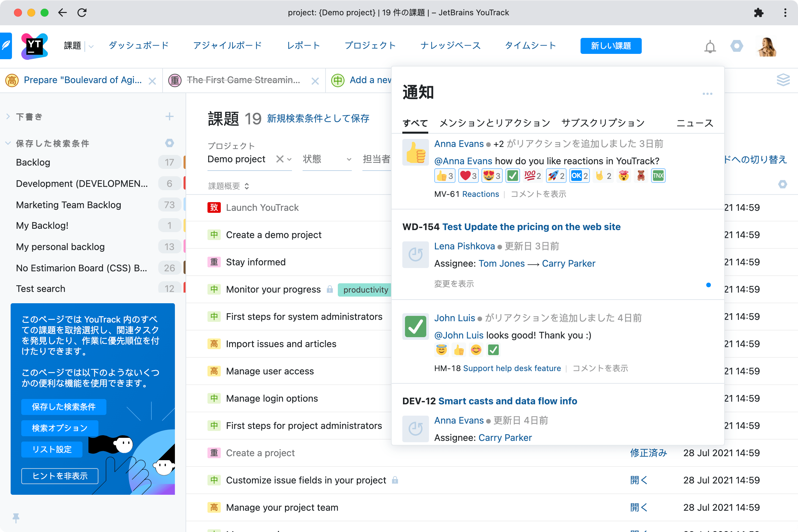798x532 pixels.
Task: Toggle the check mark reaction on Anna Evans comment
Action: [513, 176]
